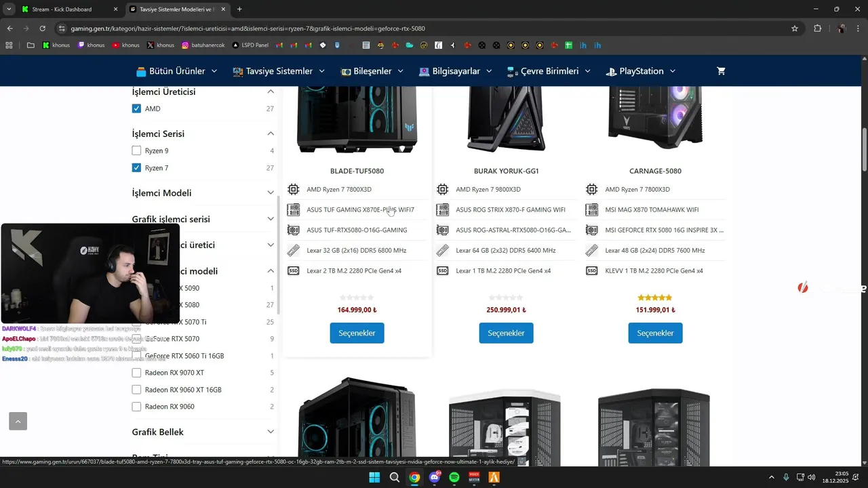This screenshot has width=868, height=488.
Task: Check the Ryzen 9 filter
Action: tap(136, 150)
